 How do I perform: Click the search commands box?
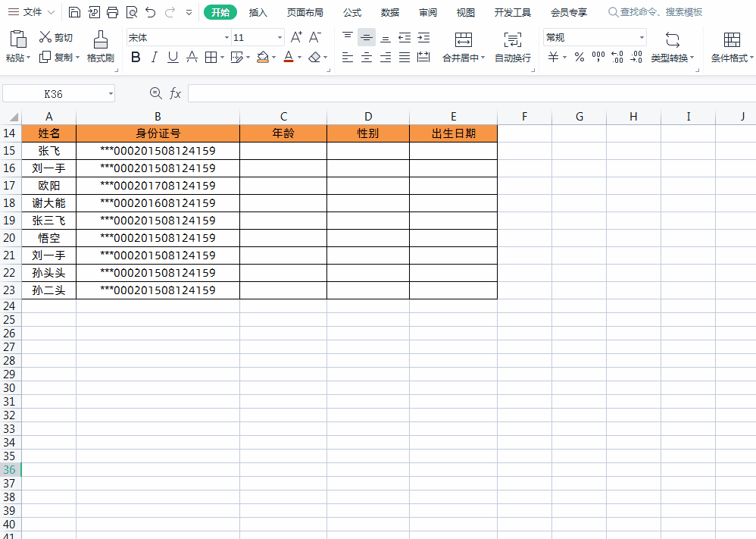click(x=655, y=12)
